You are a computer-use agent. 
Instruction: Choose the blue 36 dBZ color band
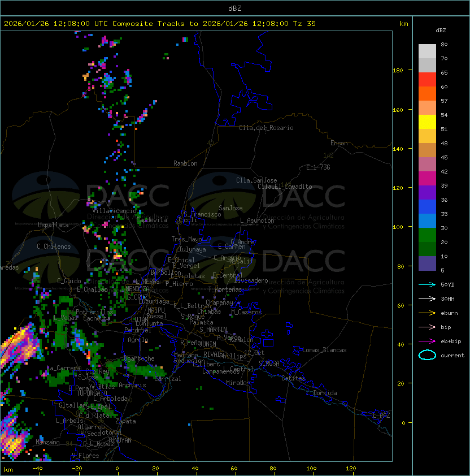[x=427, y=207]
